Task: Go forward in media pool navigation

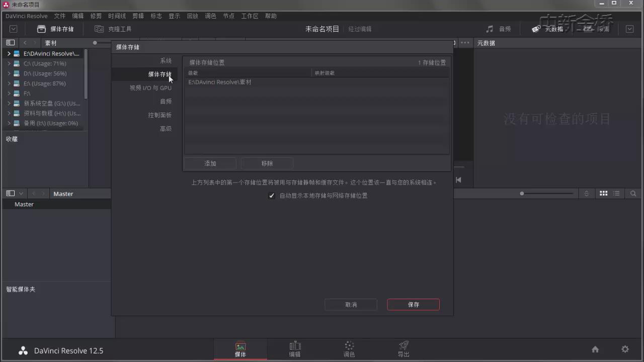Action: pyautogui.click(x=44, y=193)
